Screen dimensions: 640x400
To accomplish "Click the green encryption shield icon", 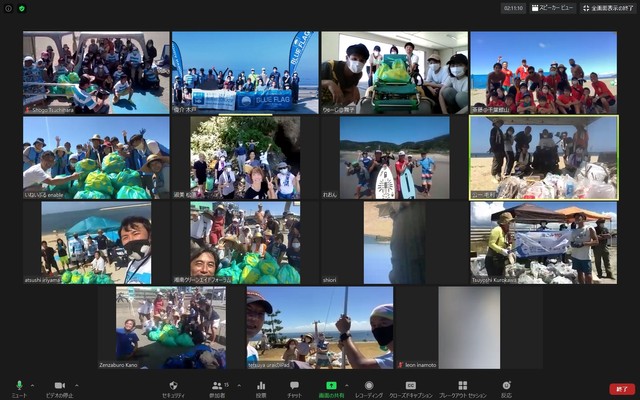I will pyautogui.click(x=22, y=8).
